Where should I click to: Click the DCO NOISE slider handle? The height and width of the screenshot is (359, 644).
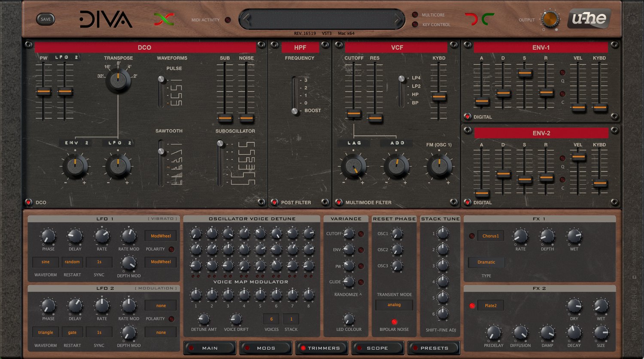coord(246,118)
